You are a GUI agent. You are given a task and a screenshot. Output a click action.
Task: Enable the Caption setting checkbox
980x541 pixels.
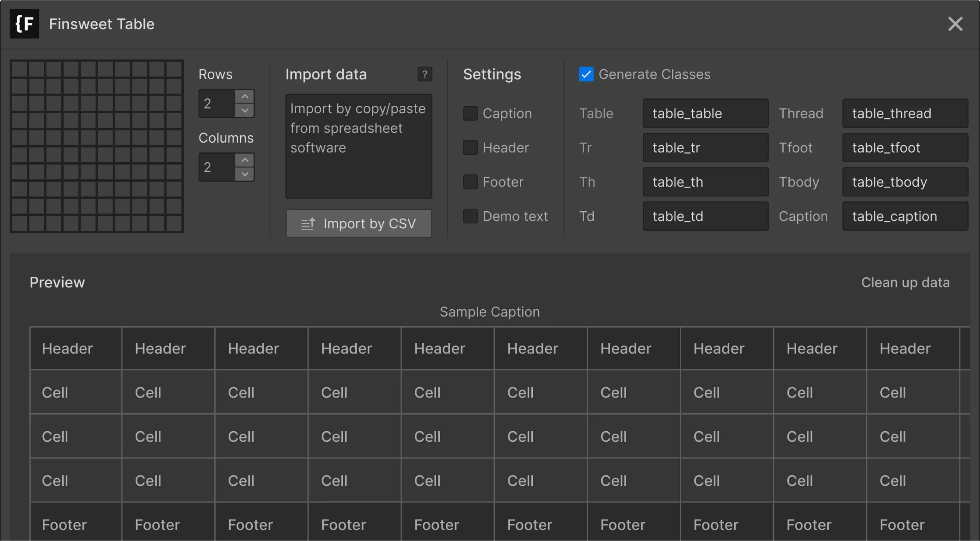pyautogui.click(x=470, y=113)
